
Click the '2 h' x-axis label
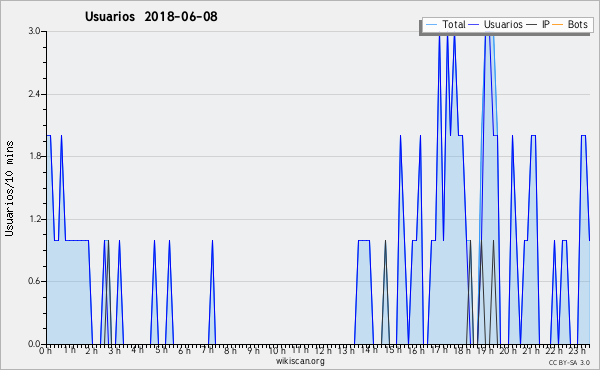[x=91, y=351]
